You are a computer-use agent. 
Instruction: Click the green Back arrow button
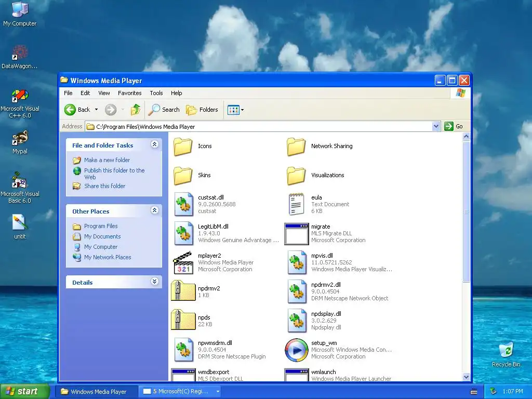[70, 110]
